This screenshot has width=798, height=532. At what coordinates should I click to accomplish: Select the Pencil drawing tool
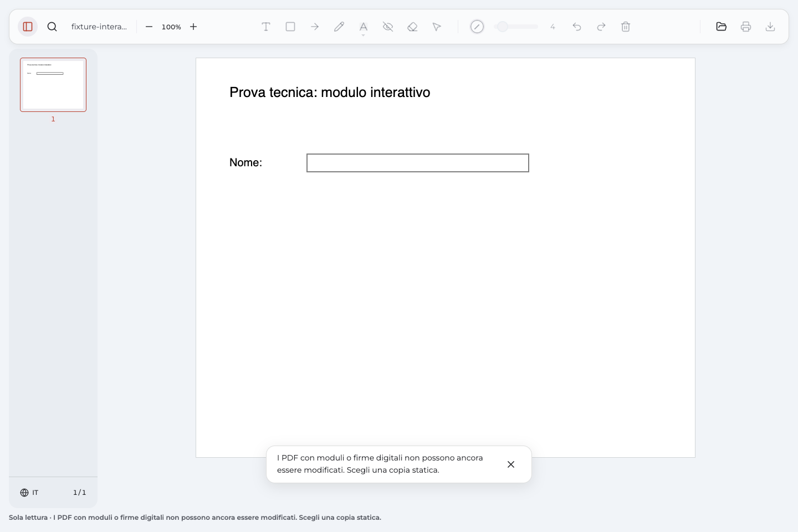coord(339,27)
